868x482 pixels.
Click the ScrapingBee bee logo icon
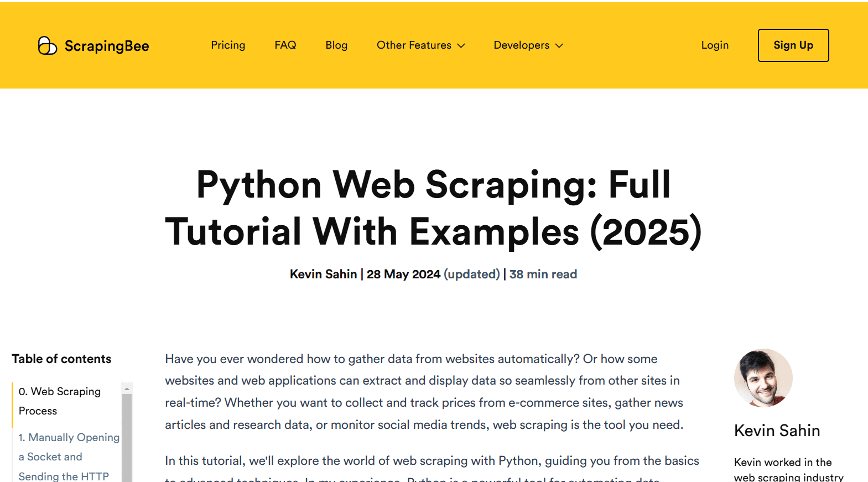(x=47, y=45)
